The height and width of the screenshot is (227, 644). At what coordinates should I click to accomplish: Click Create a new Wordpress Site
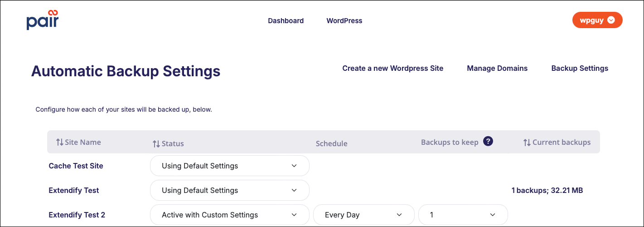393,68
